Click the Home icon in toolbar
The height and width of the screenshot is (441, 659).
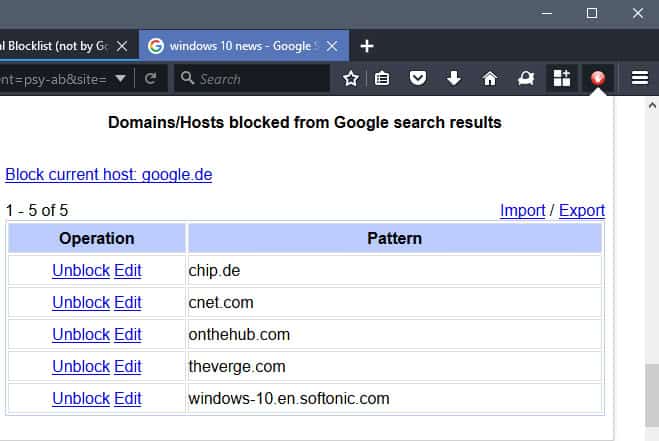[x=490, y=79]
